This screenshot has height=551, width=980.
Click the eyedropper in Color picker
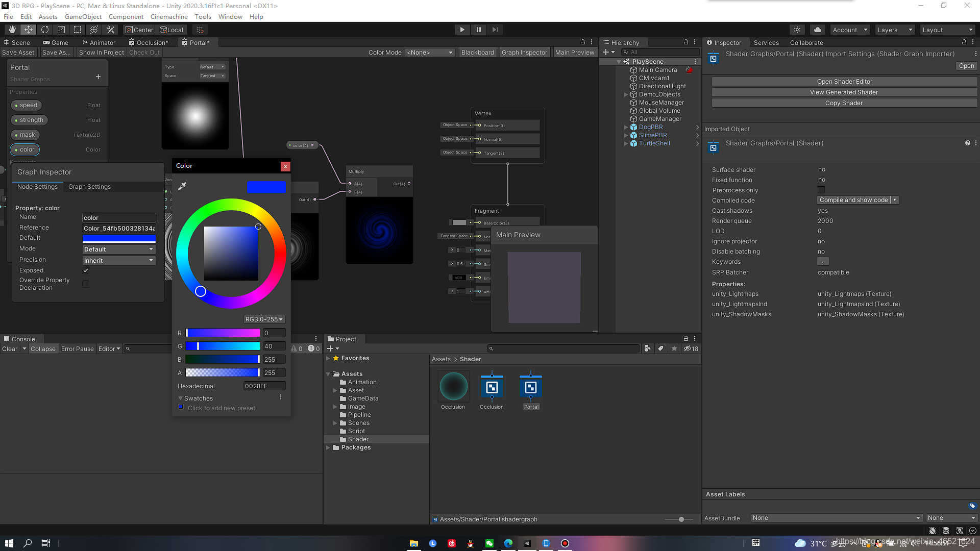tap(182, 186)
